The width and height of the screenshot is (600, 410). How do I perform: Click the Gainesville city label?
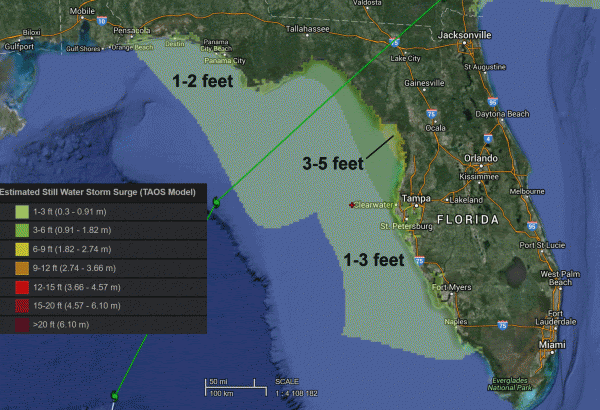click(424, 83)
